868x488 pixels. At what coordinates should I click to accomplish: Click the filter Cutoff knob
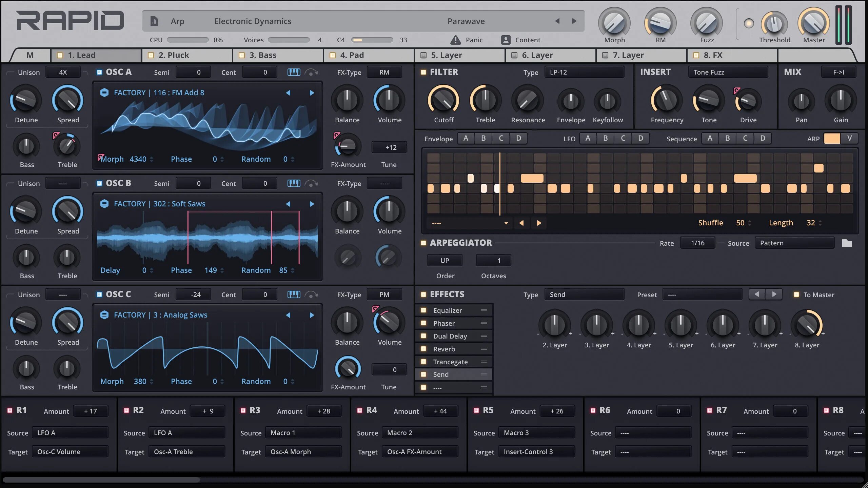click(443, 101)
